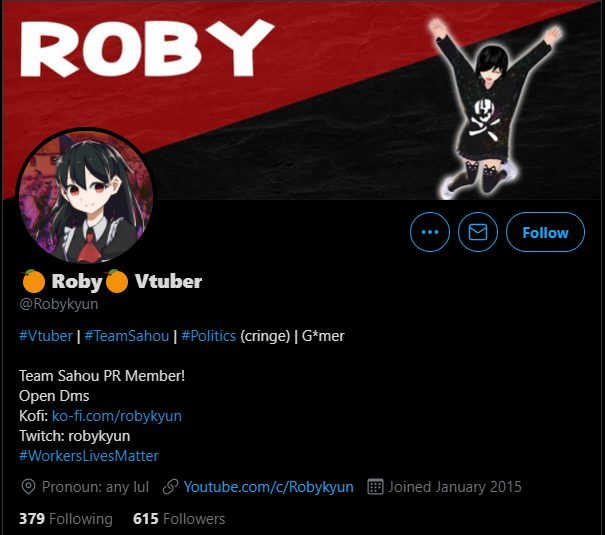This screenshot has height=535, width=605.
Task: Visit the Youtube.com/c/Robykyun link
Action: (x=269, y=487)
